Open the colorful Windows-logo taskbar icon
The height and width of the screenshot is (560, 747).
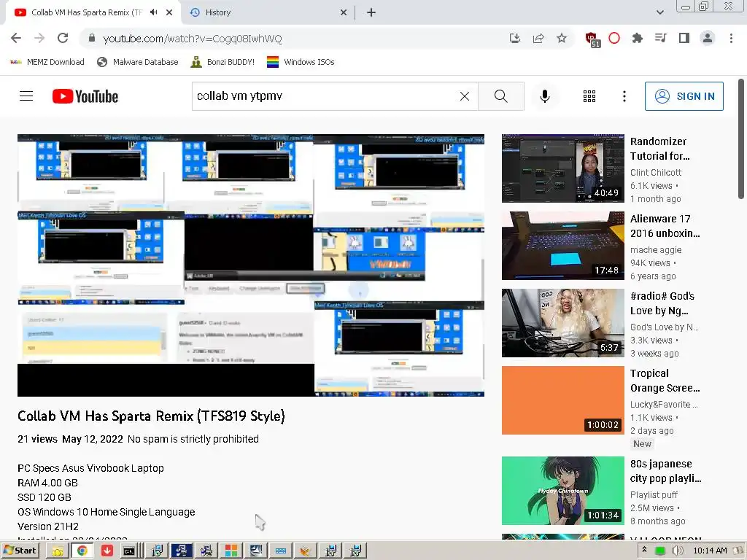pyautogui.click(x=231, y=551)
